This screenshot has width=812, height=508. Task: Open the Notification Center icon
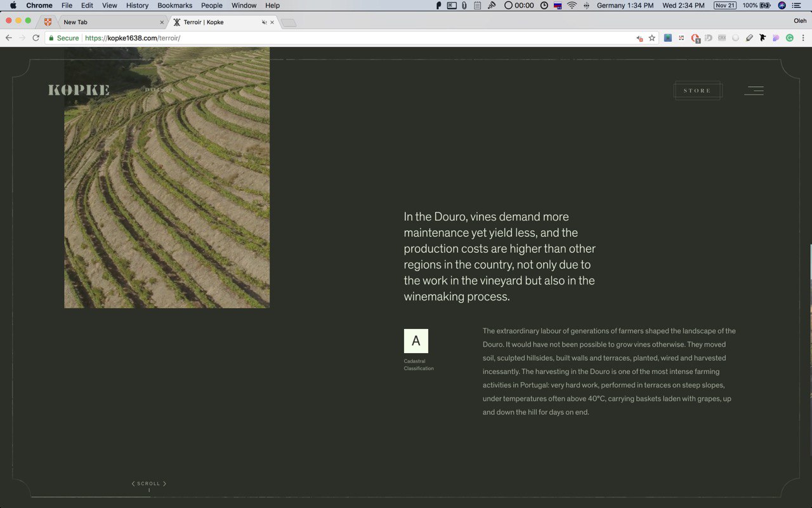tap(797, 6)
